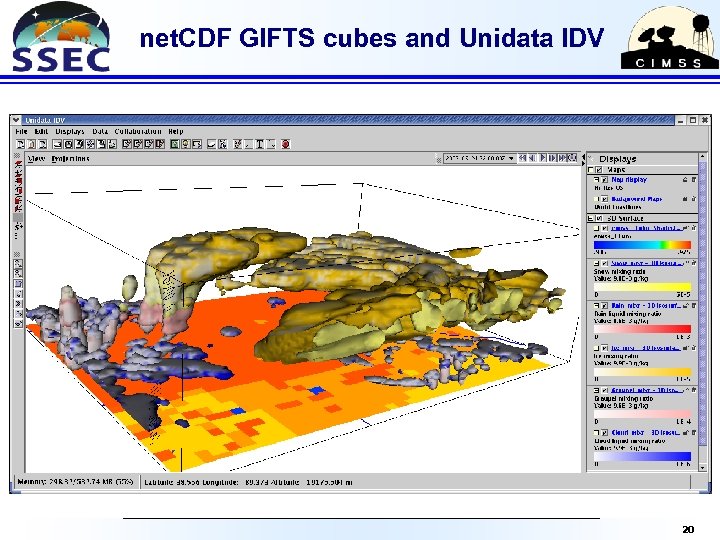Image resolution: width=720 pixels, height=540 pixels.
Task: Collapse the Rain mixr legend entry
Action: pyautogui.click(x=596, y=305)
